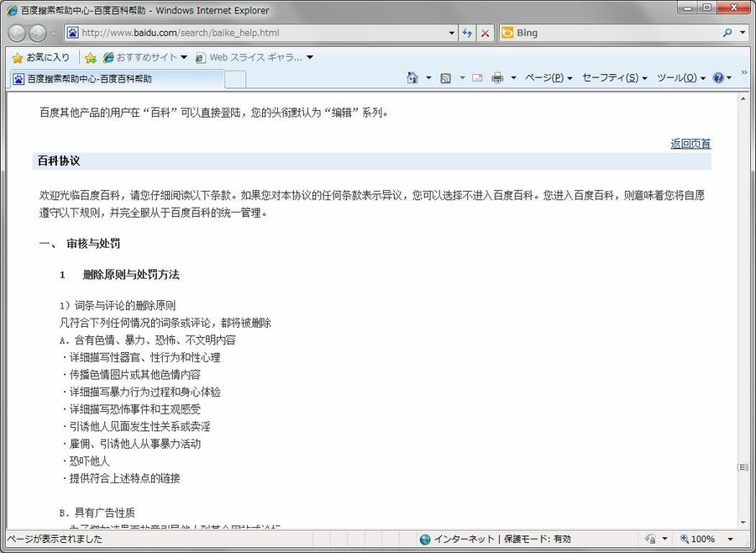Click the Bing search magnifier icon
The image size is (756, 553).
[x=727, y=34]
